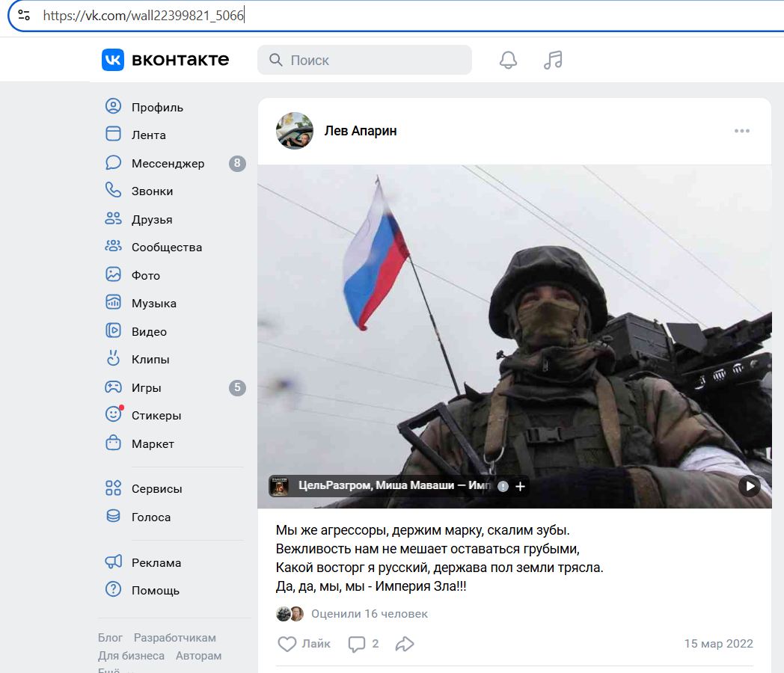
Task: Open the Разработчикам footer link
Action: [x=174, y=638]
